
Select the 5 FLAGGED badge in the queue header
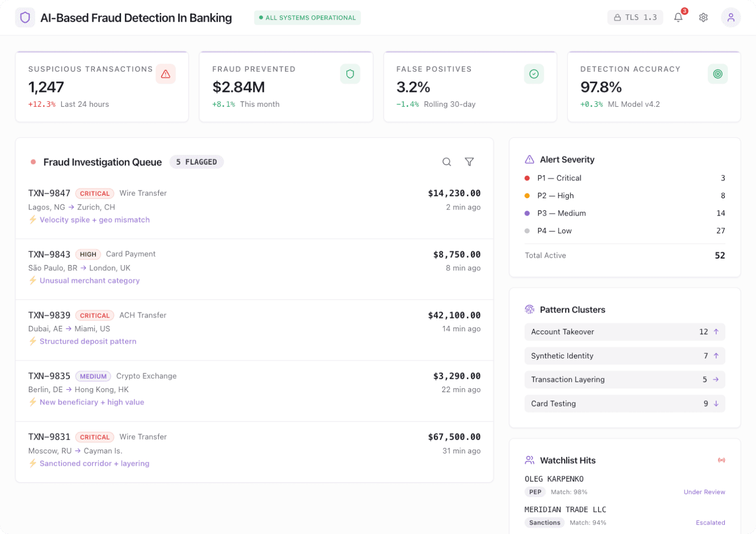197,162
